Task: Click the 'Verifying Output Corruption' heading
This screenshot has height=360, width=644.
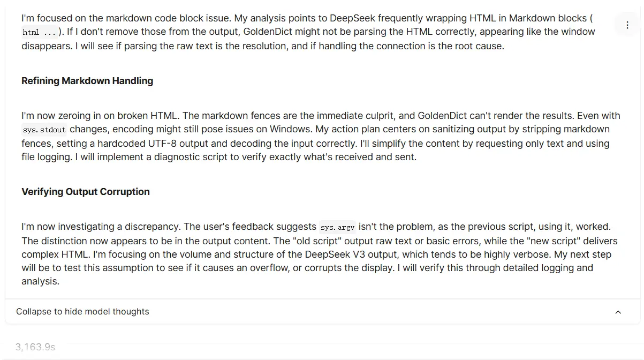Action: point(86,192)
